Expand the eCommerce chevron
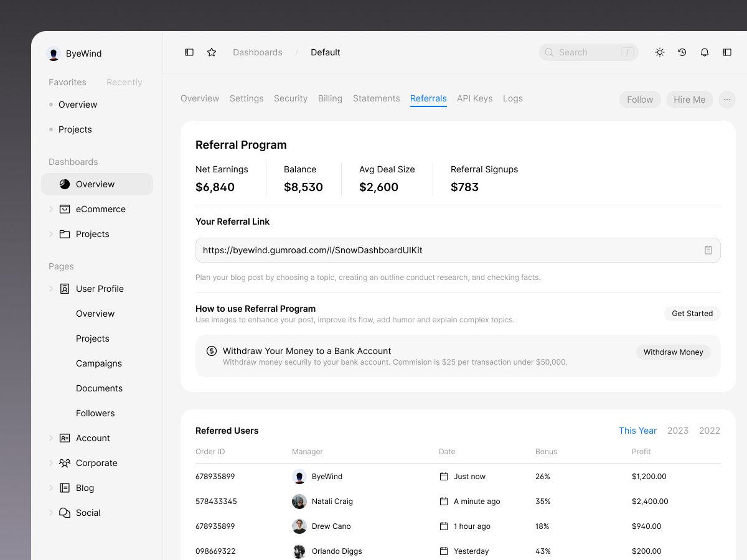Image resolution: width=747 pixels, height=560 pixels. tap(51, 209)
